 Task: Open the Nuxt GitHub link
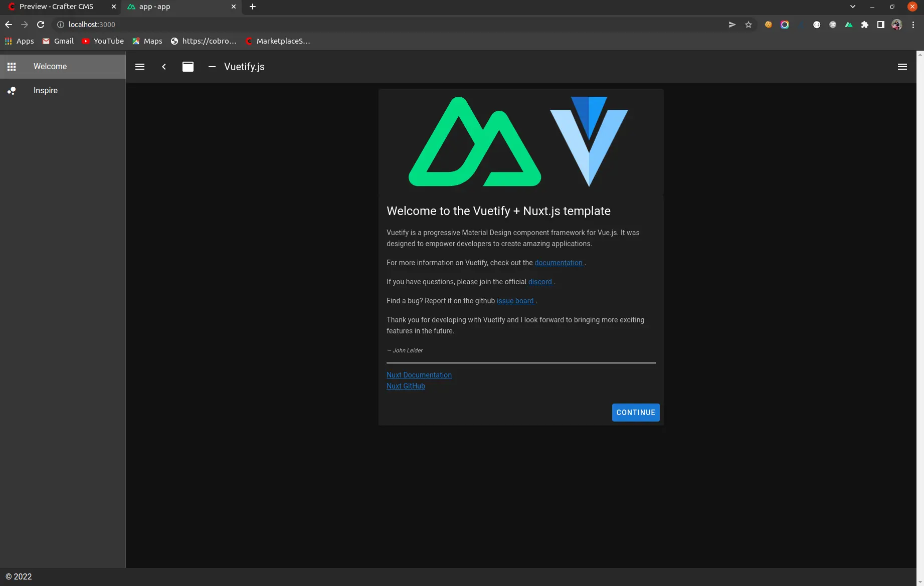click(x=406, y=386)
